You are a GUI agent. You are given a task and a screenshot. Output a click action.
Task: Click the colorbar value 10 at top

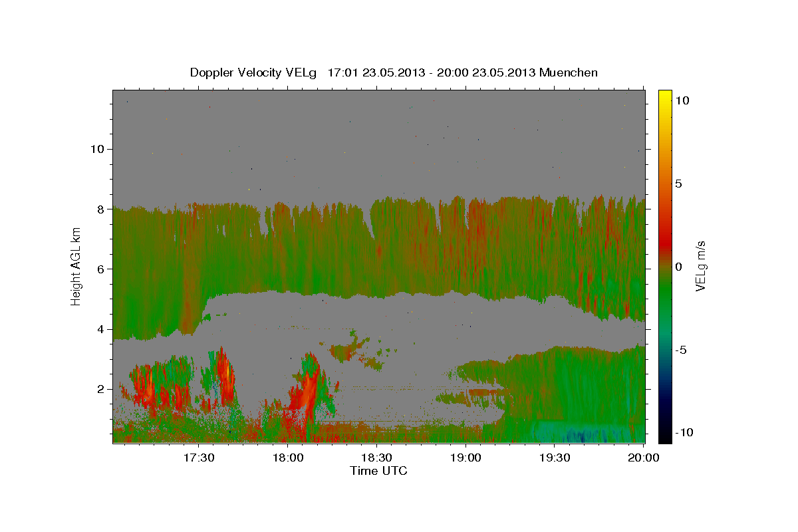coord(682,100)
